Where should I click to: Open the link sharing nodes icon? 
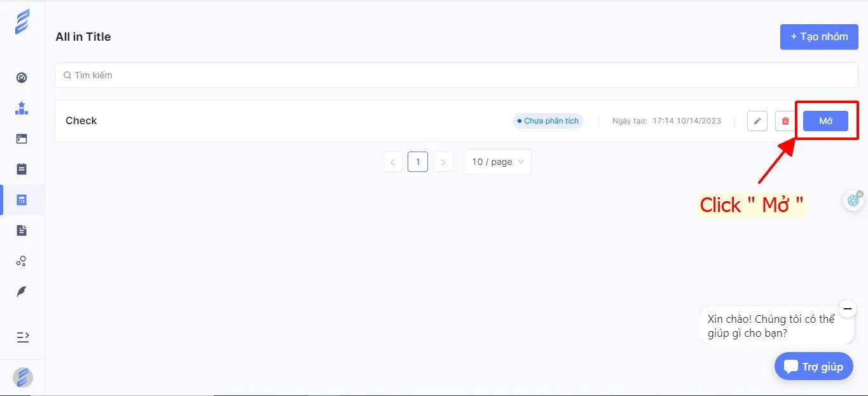coord(21,260)
